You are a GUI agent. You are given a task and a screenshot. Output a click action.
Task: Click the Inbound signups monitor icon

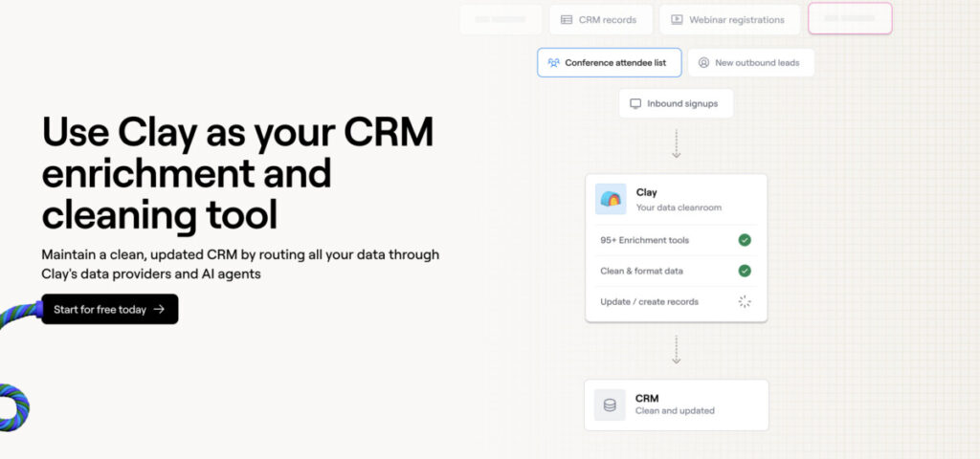click(x=635, y=103)
